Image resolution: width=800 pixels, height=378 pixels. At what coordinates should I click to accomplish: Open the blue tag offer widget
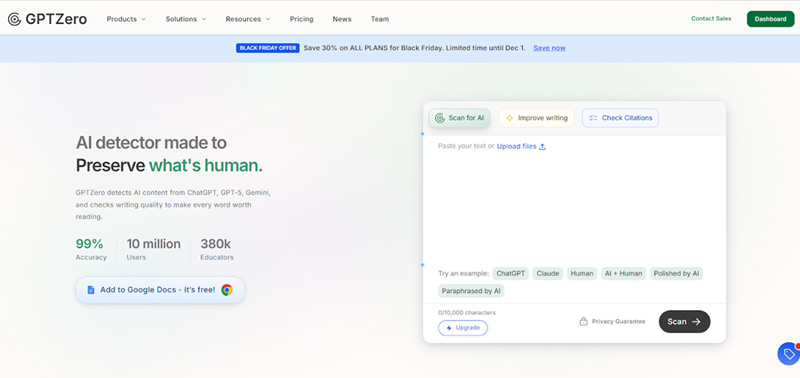[x=789, y=354]
